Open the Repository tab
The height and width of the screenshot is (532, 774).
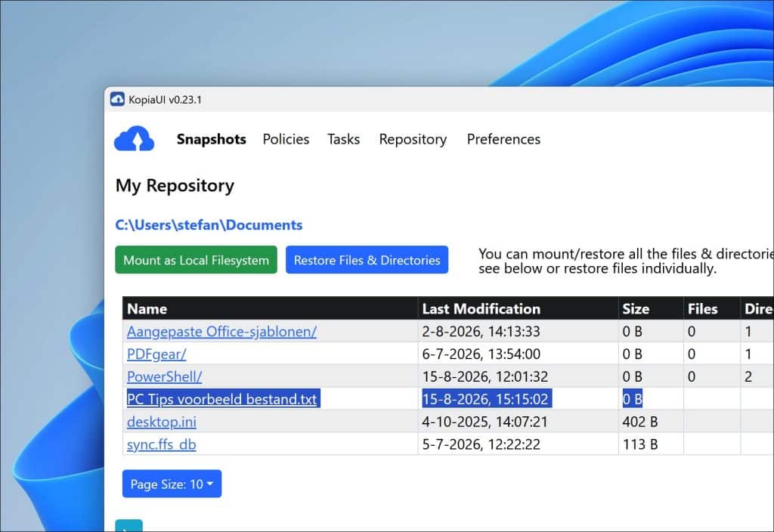tap(413, 139)
